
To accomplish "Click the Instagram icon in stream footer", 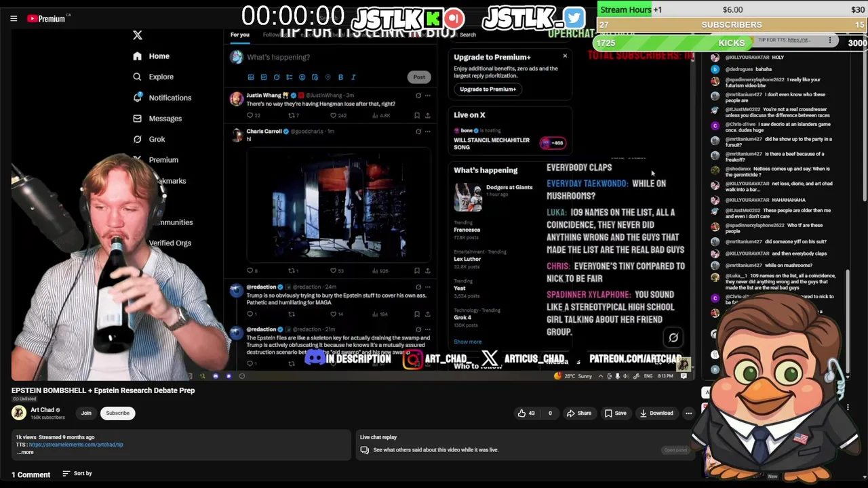I will tap(412, 360).
